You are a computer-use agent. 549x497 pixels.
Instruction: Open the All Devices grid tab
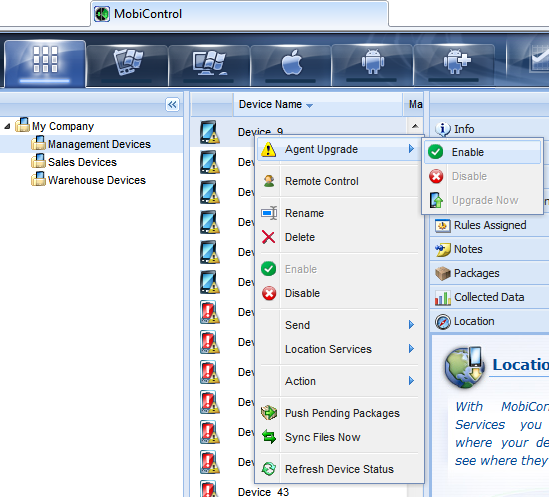point(45,63)
